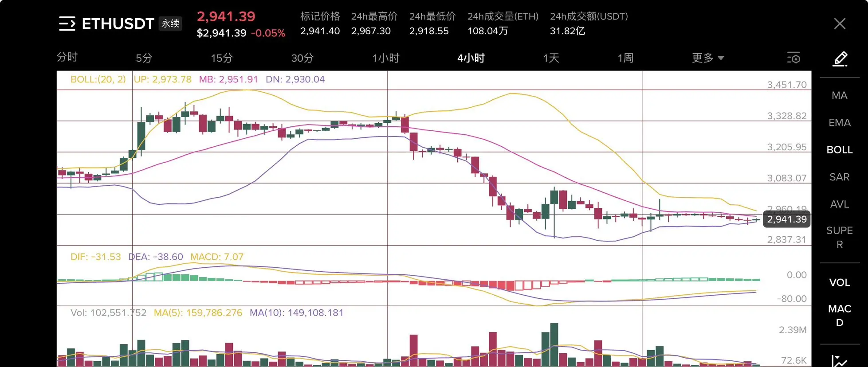Screen dimensions: 868x367
Task: Click the MACD: 7.07 label
Action: coord(217,257)
